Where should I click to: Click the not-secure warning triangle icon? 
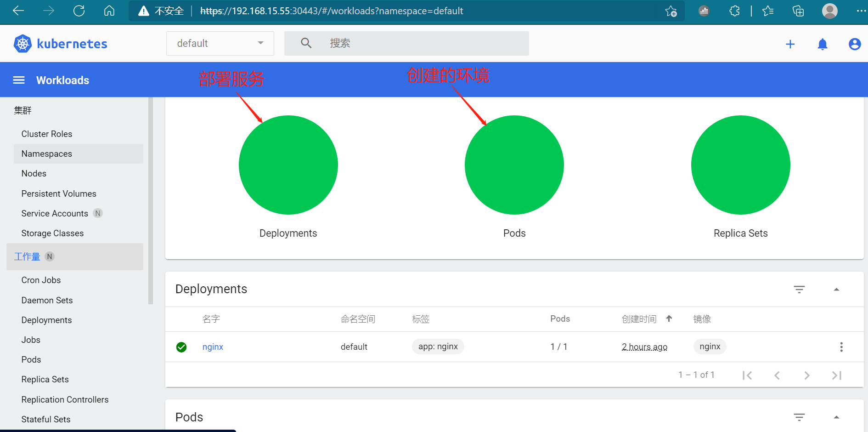(144, 11)
